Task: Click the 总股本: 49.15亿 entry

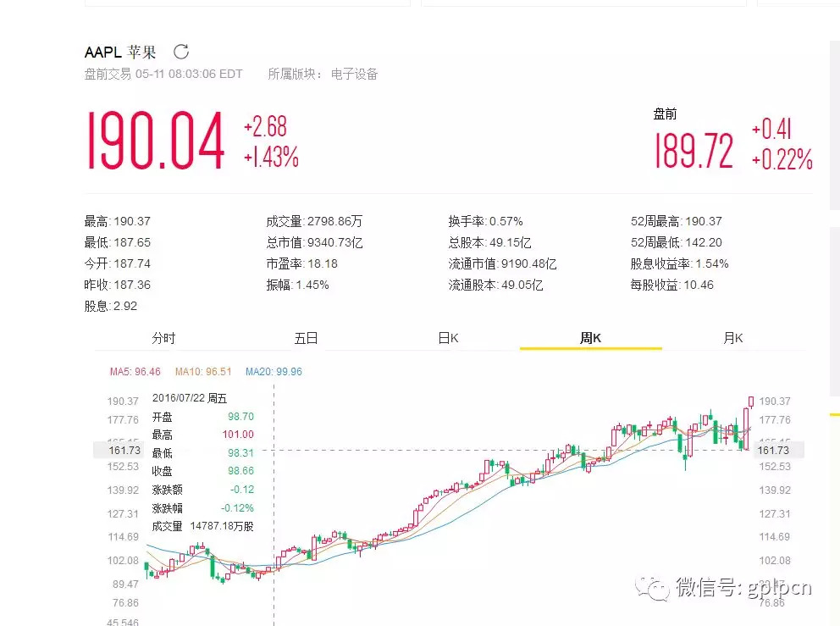Action: pyautogui.click(x=490, y=242)
